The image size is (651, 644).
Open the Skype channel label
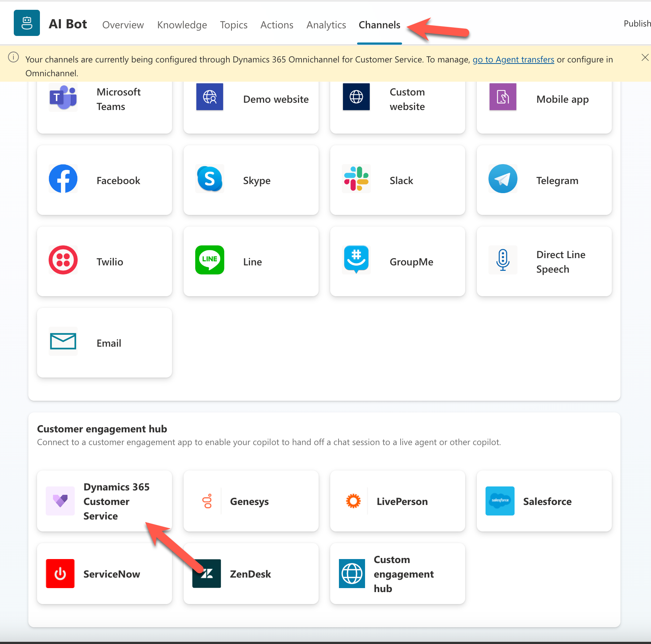click(257, 180)
